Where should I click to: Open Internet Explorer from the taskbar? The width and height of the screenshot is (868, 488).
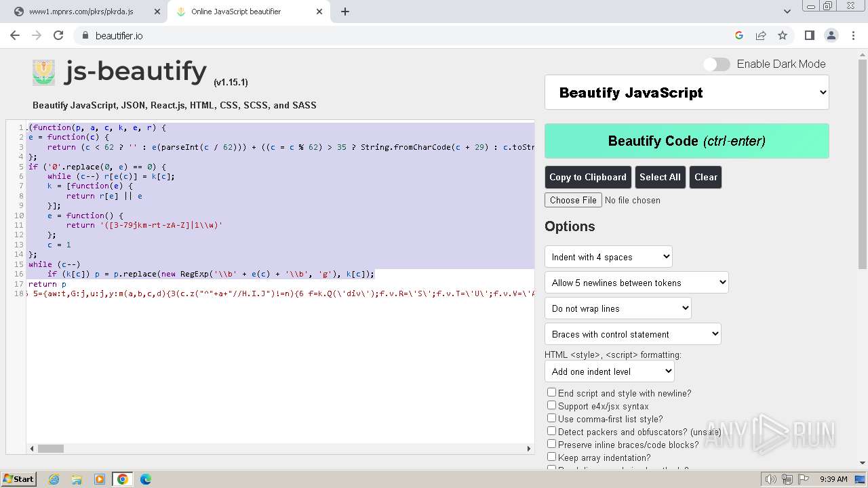click(54, 479)
